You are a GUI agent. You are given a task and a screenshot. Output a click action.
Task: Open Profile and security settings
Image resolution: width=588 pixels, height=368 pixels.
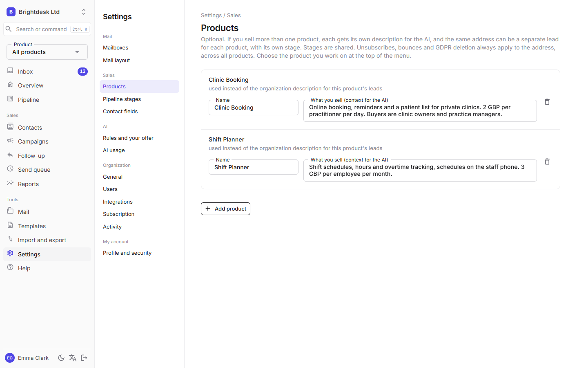point(139,253)
